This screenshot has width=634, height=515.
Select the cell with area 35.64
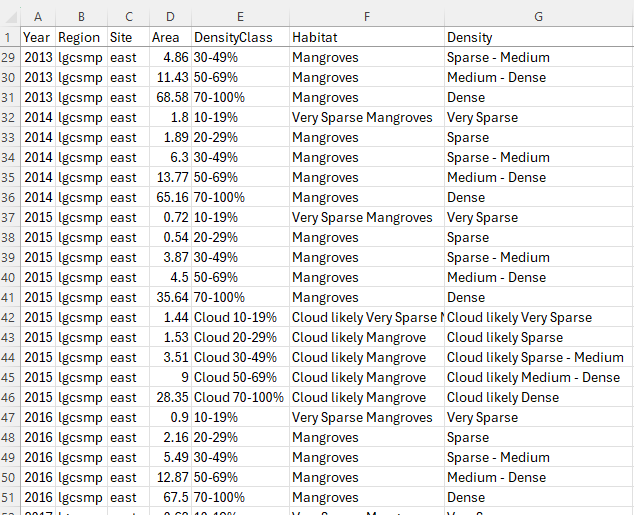click(x=170, y=297)
